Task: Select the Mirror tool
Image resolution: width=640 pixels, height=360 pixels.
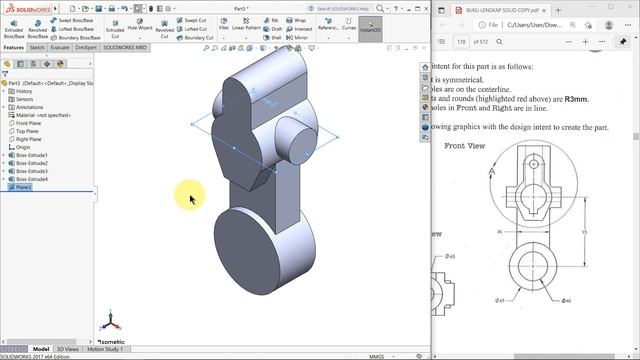Action: 297,38
